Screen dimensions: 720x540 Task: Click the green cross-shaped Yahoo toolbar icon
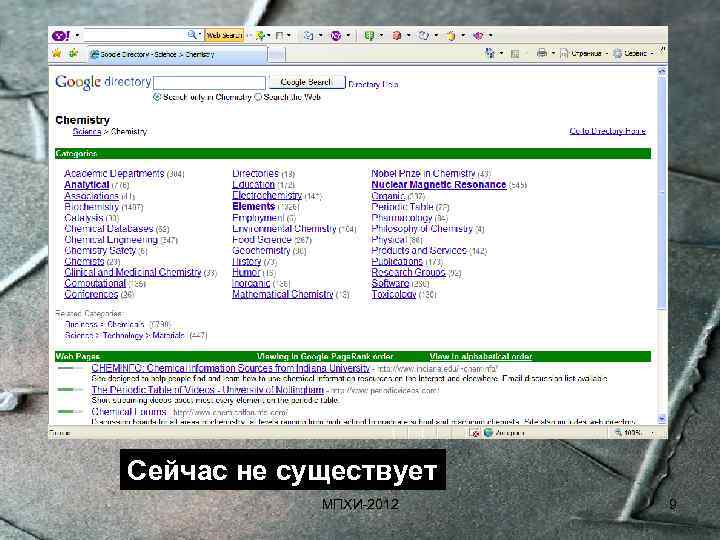point(260,35)
